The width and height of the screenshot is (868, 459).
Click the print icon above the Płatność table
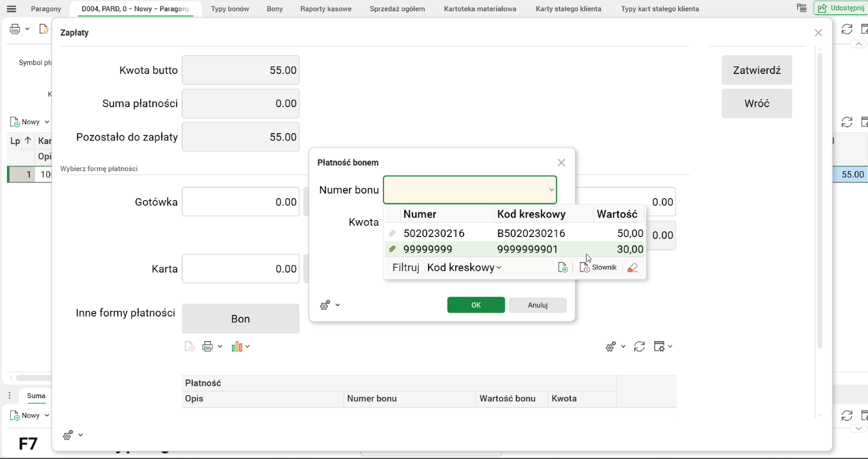(208, 347)
